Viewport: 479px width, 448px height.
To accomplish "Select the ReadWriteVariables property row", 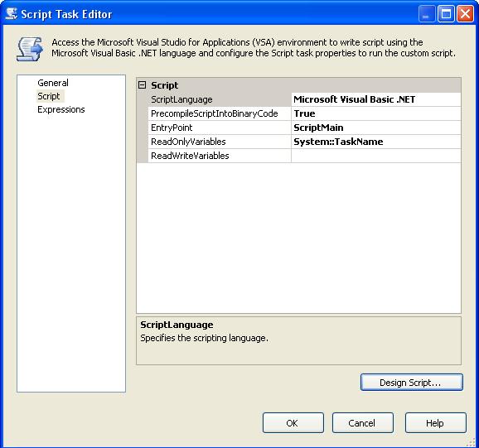I will tap(305, 156).
